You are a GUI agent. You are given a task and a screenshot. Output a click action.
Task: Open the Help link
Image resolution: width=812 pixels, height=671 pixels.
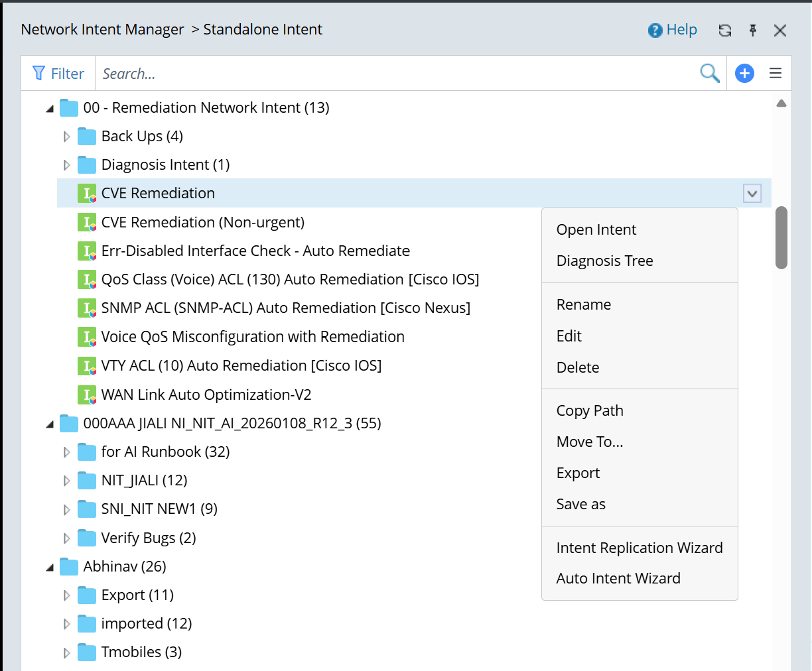[x=673, y=30]
